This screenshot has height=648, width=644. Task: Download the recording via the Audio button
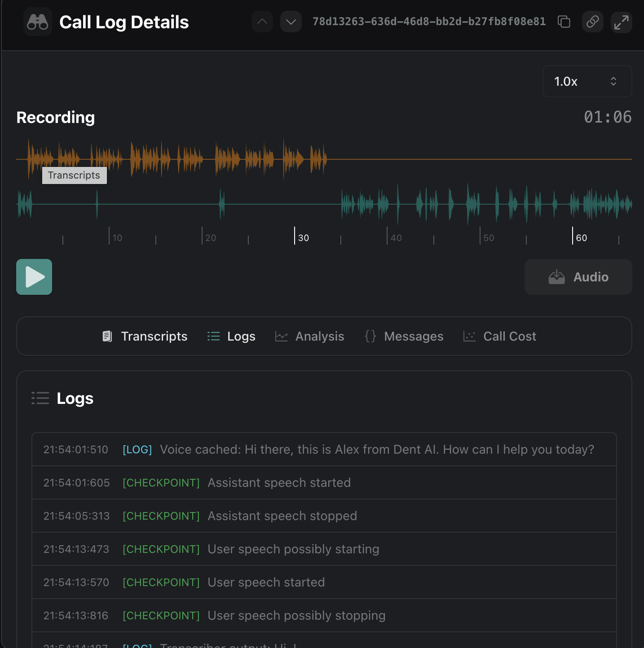pos(578,277)
